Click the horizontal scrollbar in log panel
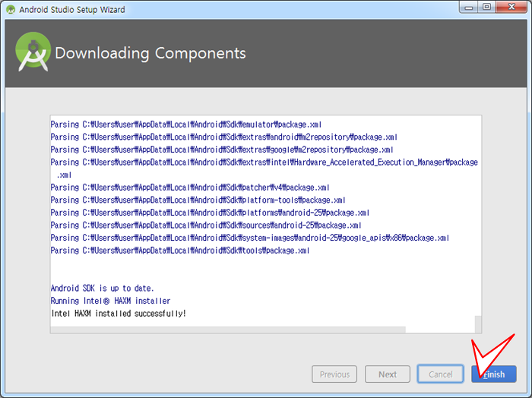 click(x=228, y=330)
